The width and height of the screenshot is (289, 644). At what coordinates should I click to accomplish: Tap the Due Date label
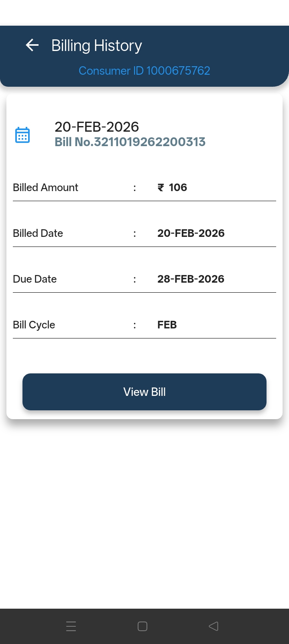point(35,279)
